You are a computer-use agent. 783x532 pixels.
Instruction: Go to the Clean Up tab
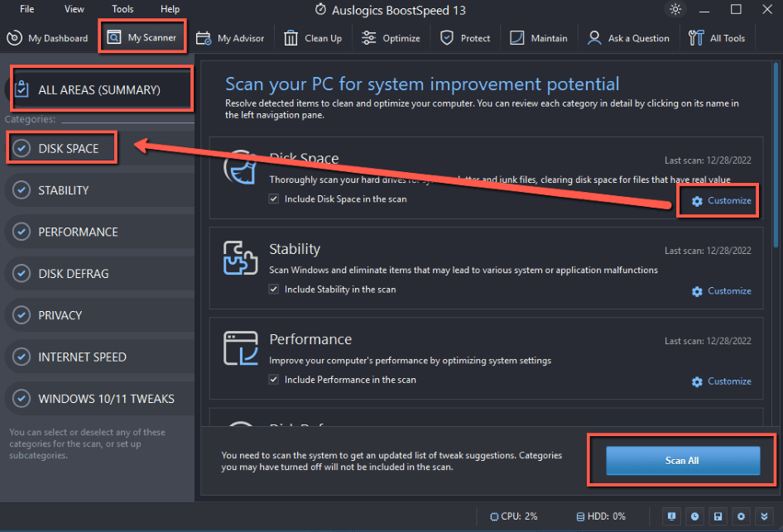pyautogui.click(x=313, y=38)
